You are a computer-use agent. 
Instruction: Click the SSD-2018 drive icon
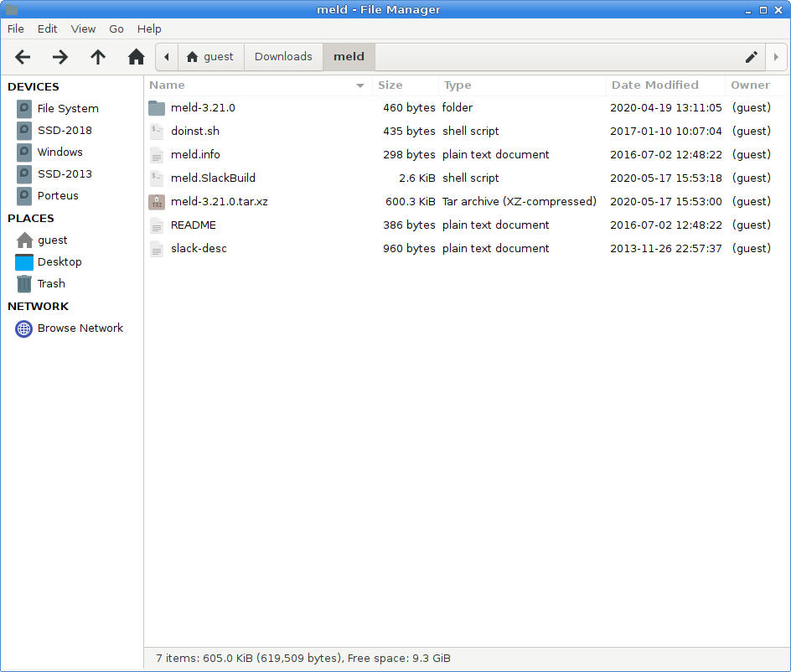coord(23,130)
